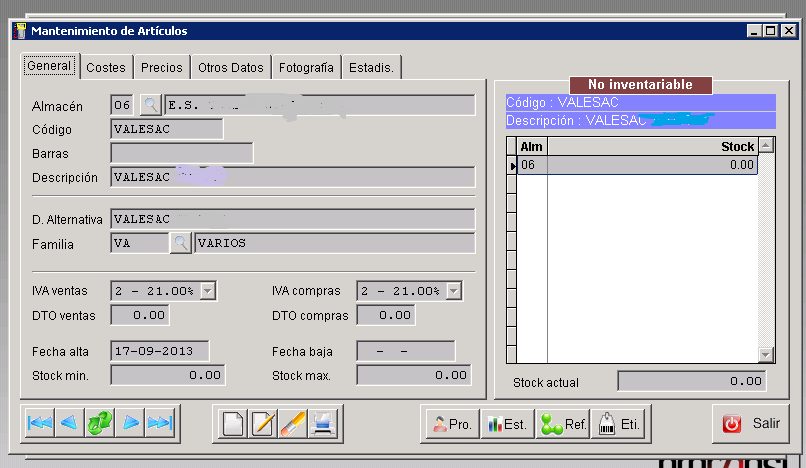Click the Fecha baja date field
The image size is (806, 468).
[x=406, y=351]
